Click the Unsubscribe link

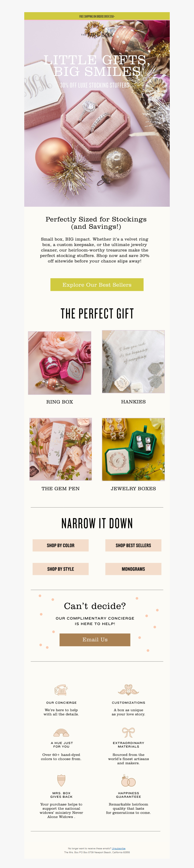[x=119, y=849]
